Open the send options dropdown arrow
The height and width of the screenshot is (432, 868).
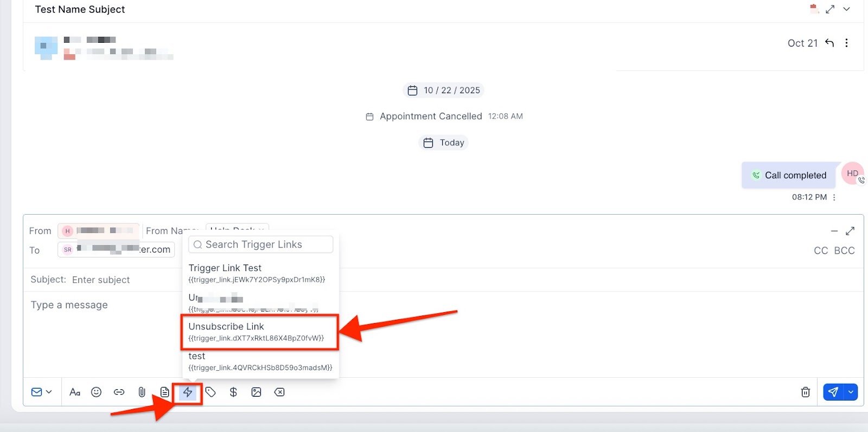[x=851, y=392]
